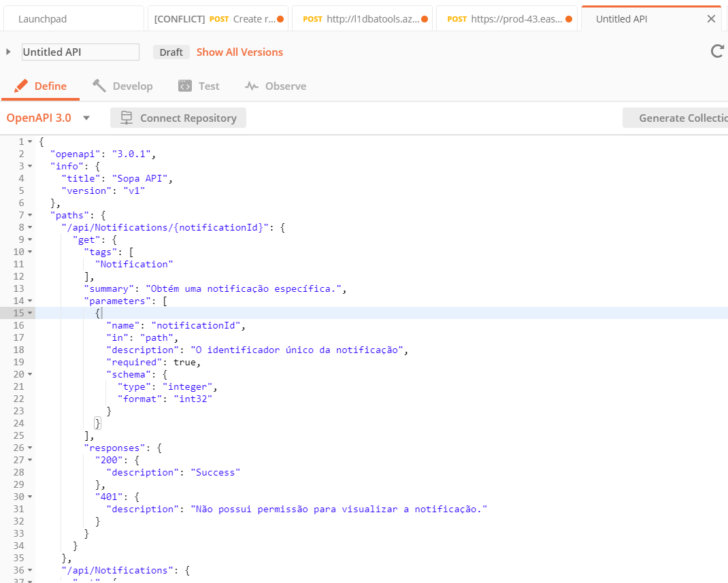Open Show All Versions
The width and height of the screenshot is (728, 583).
point(239,52)
